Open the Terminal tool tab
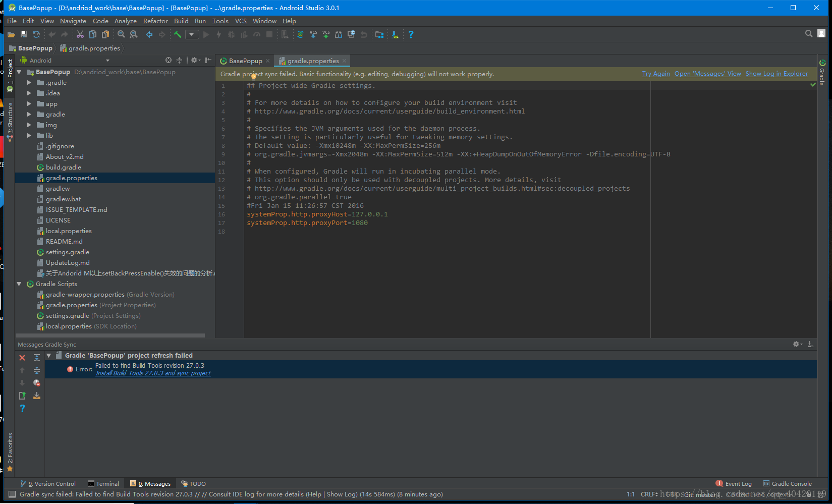The image size is (832, 504). [103, 484]
